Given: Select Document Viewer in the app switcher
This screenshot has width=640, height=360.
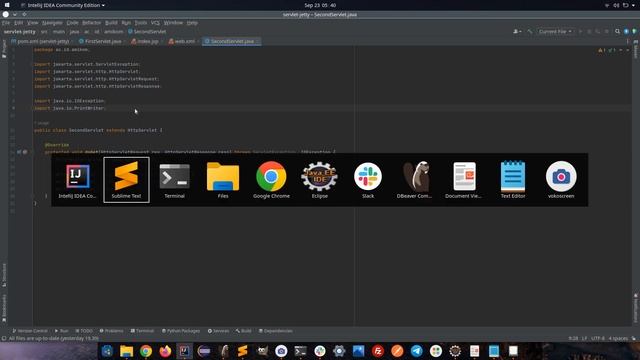Looking at the screenshot, I should click(464, 180).
